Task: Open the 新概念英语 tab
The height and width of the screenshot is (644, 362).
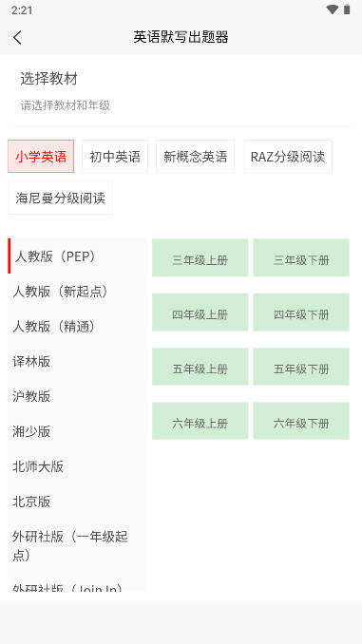Action: coord(195,156)
